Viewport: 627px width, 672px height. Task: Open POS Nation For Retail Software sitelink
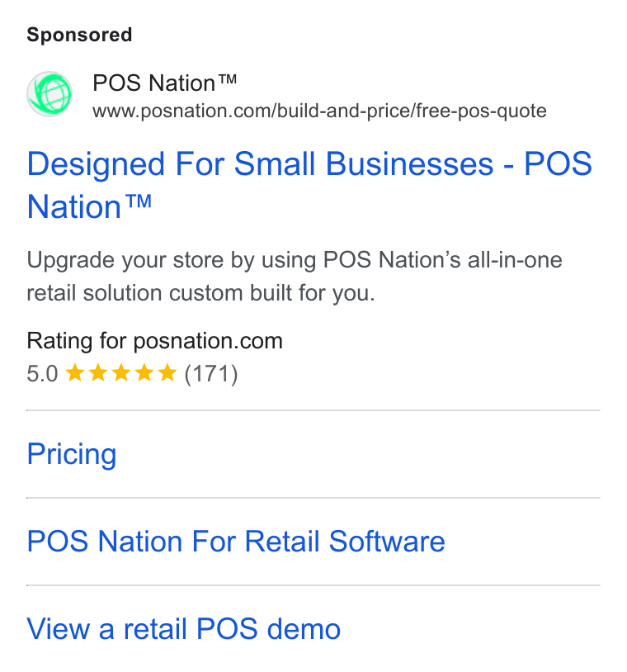(x=236, y=542)
